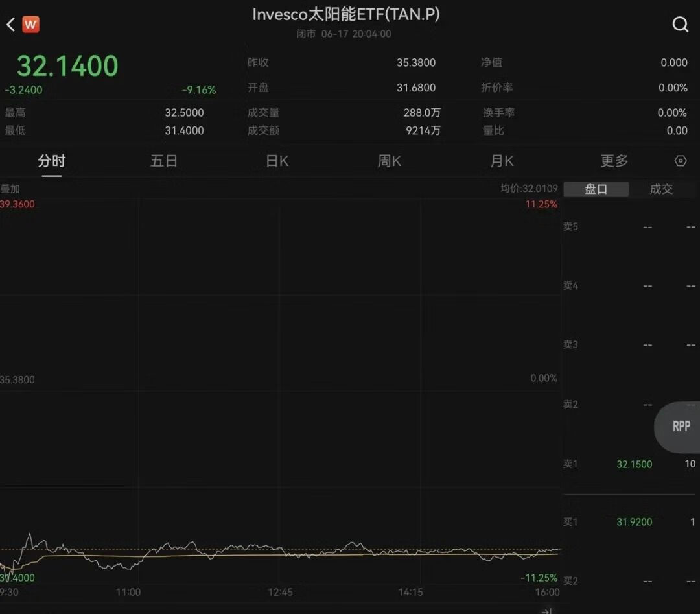Click the 卖3 order book row
700x614 pixels.
629,345
